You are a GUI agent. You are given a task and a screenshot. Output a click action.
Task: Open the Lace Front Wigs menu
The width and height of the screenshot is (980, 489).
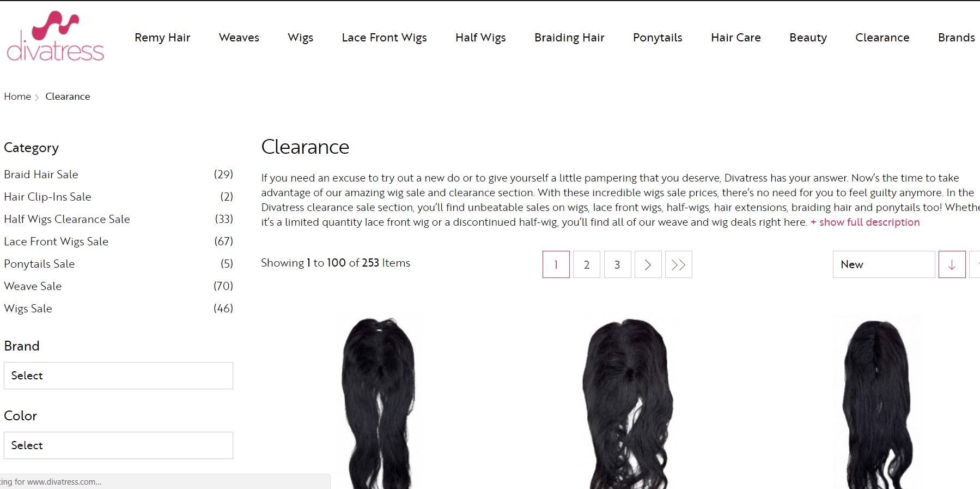[384, 37]
